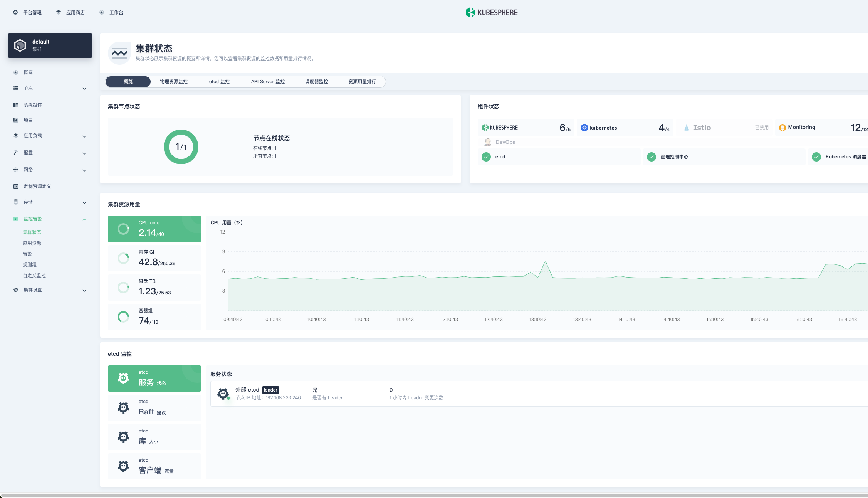Viewport: 868px width, 498px height.
Task: Click the system components sidebar icon
Action: [x=16, y=105]
